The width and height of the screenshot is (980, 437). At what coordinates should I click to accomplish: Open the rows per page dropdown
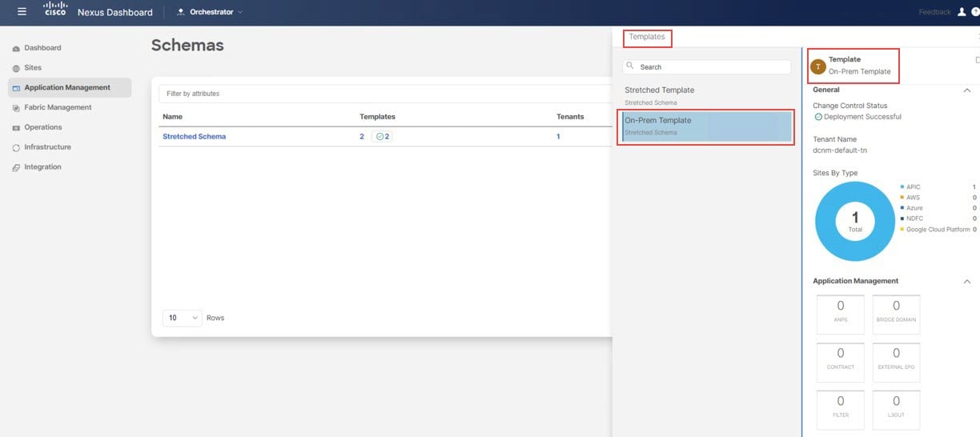coord(183,318)
